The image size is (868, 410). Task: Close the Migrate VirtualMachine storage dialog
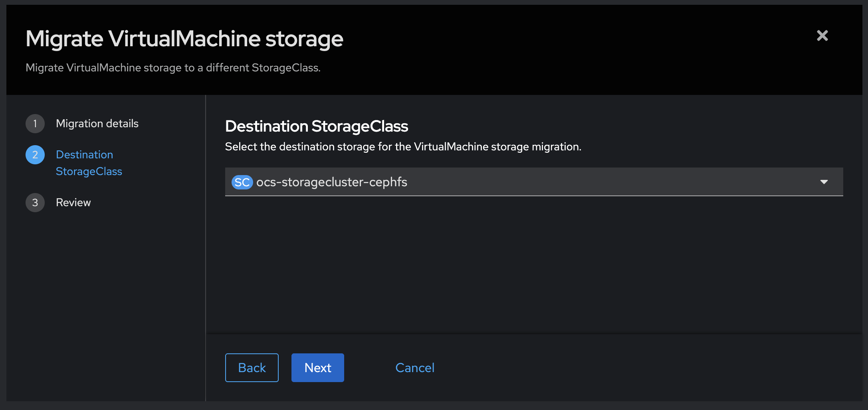point(822,36)
